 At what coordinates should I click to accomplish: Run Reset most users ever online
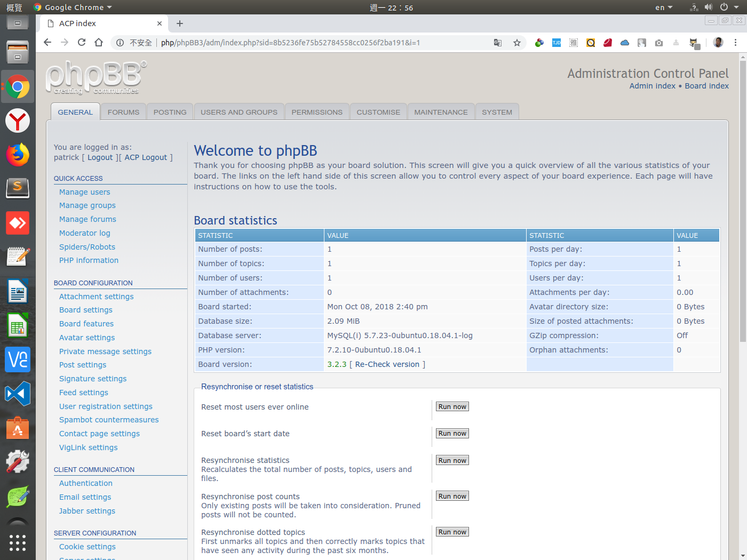point(452,406)
